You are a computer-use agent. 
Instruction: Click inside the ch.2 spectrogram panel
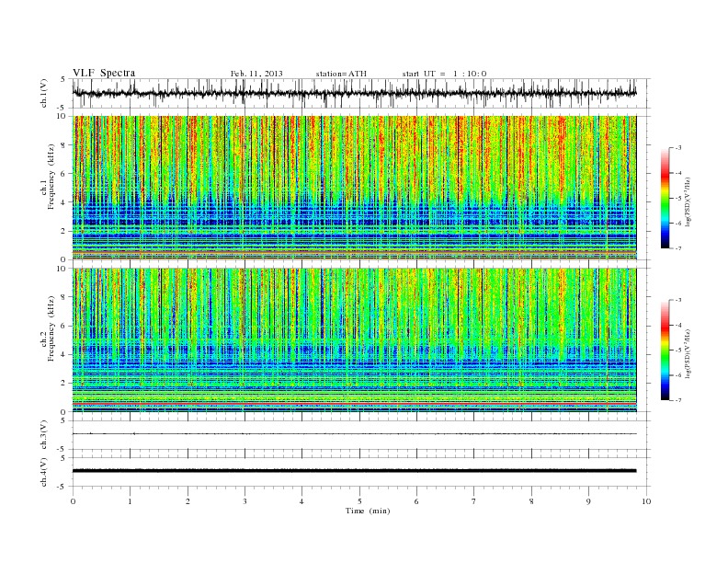tap(354, 340)
